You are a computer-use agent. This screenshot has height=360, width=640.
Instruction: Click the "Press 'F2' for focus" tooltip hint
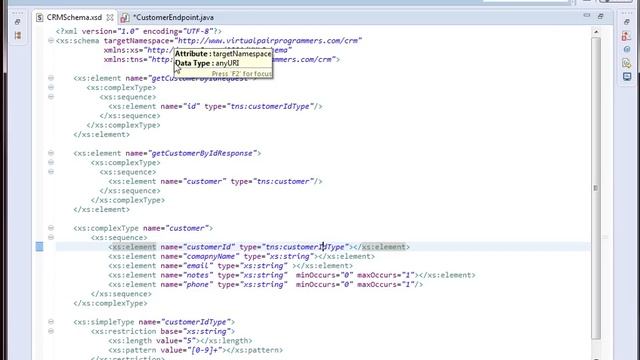(x=242, y=74)
